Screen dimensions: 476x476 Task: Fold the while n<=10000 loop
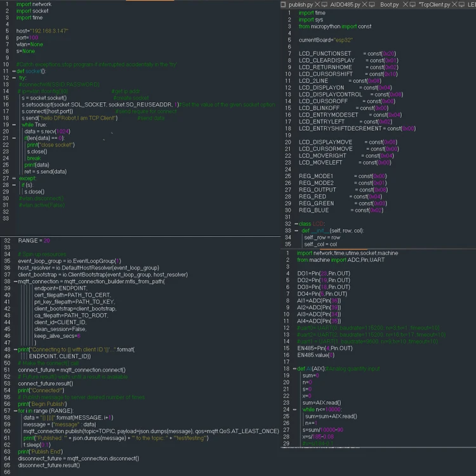pos(294,409)
